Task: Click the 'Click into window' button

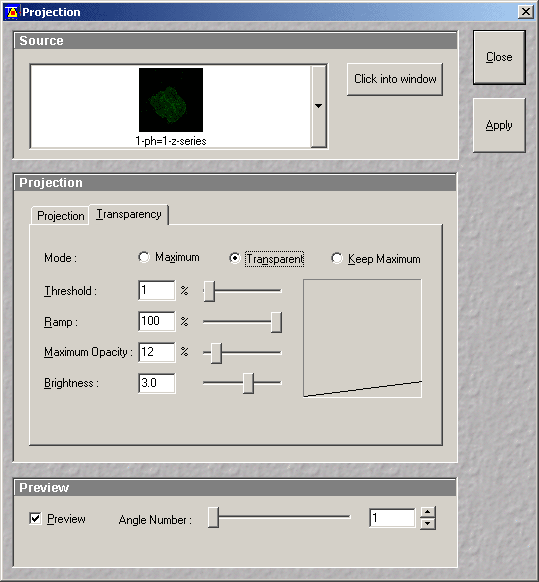Action: [395, 79]
